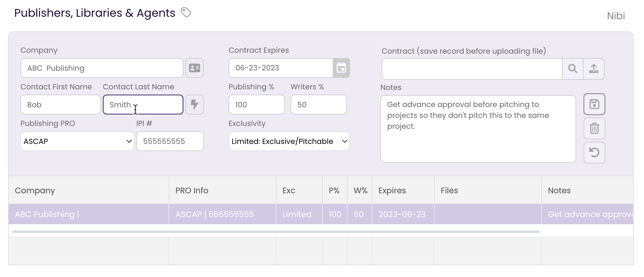Screen dimensions: 644x277
Task: Click the table's horizontal scrollbar
Action: 276,232
